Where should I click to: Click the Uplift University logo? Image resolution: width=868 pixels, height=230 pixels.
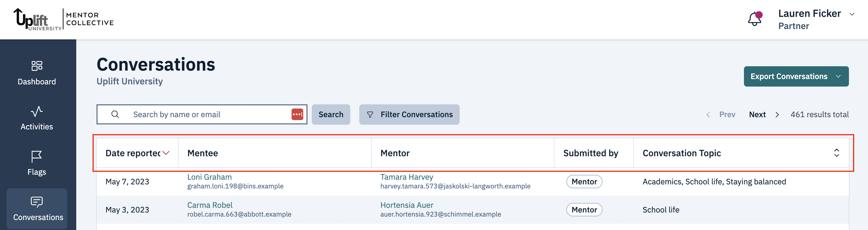[37, 20]
